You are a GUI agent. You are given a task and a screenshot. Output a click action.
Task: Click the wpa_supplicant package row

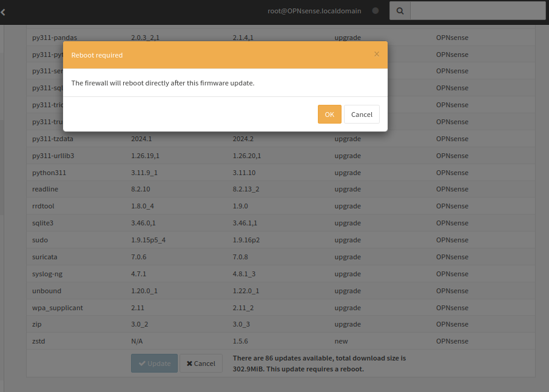click(58, 308)
